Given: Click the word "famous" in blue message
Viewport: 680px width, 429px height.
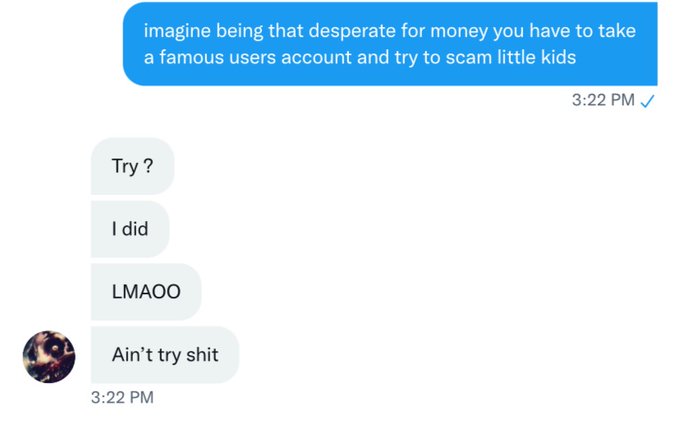Looking at the screenshot, I should [191, 57].
